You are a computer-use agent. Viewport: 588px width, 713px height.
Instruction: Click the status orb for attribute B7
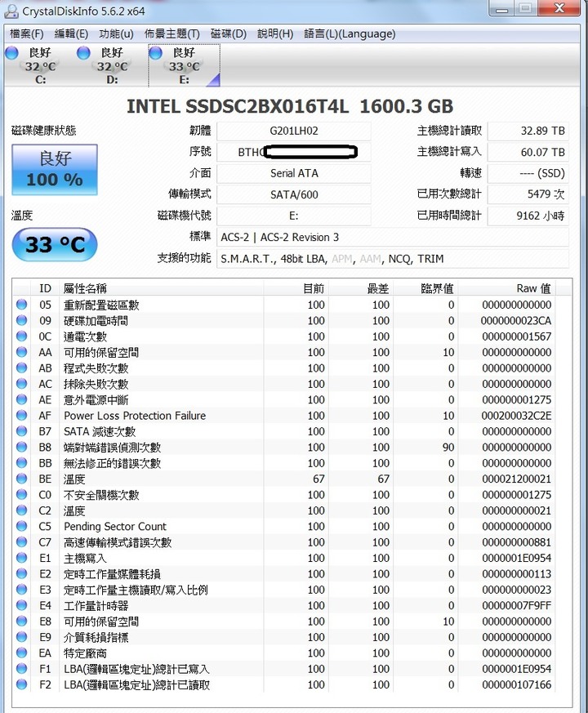pyautogui.click(x=21, y=431)
